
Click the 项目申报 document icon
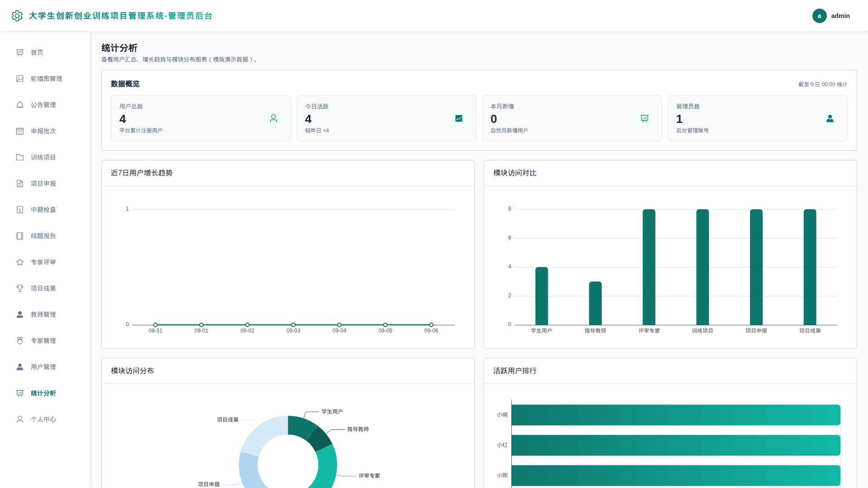click(20, 183)
